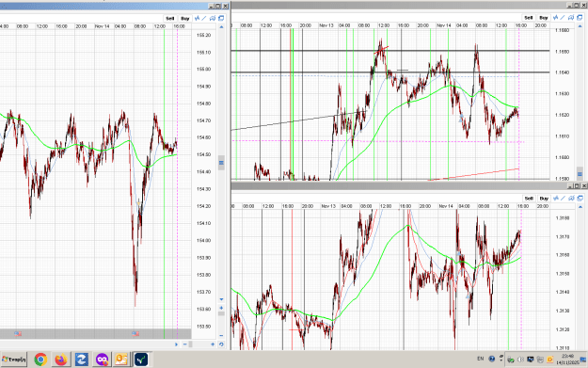Click Buy in the bottom-right chart window

(544, 199)
